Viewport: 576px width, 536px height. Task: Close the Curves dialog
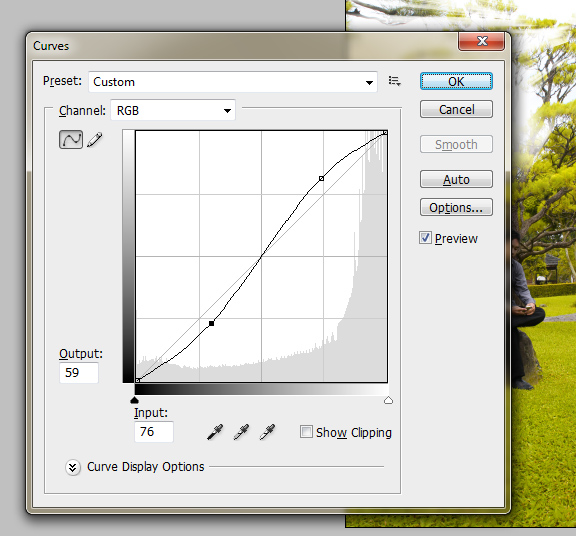(x=482, y=40)
